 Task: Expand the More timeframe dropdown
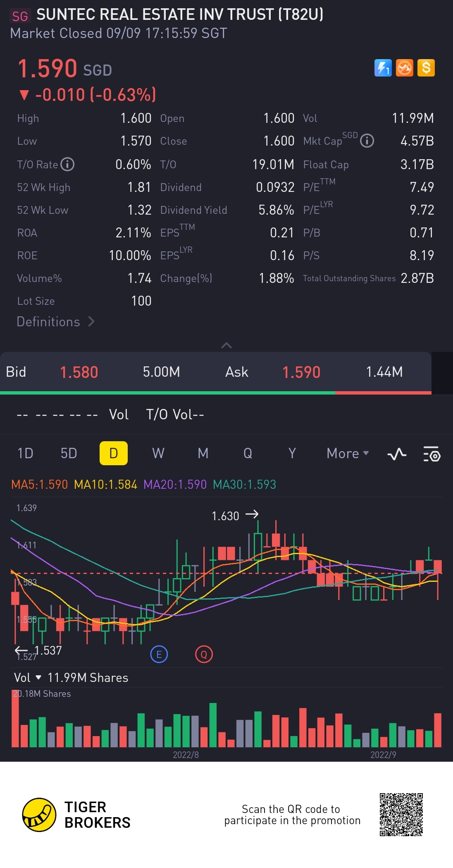pyautogui.click(x=348, y=453)
